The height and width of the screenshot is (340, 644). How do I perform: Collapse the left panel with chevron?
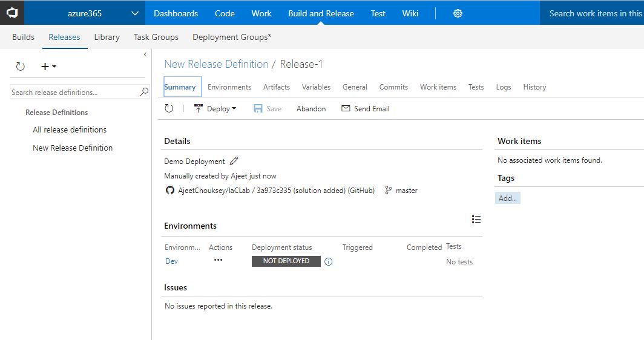(x=145, y=54)
